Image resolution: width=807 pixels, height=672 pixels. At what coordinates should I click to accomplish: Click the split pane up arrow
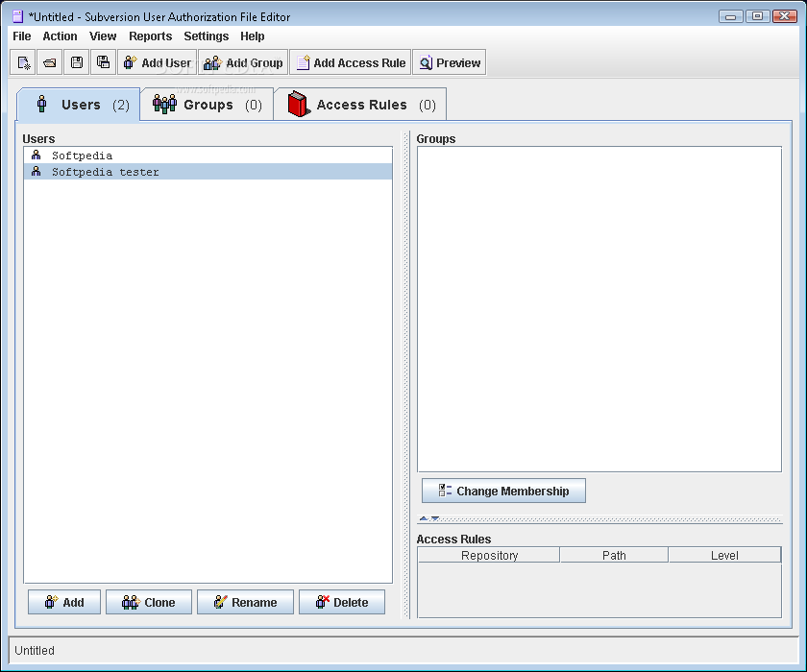424,518
